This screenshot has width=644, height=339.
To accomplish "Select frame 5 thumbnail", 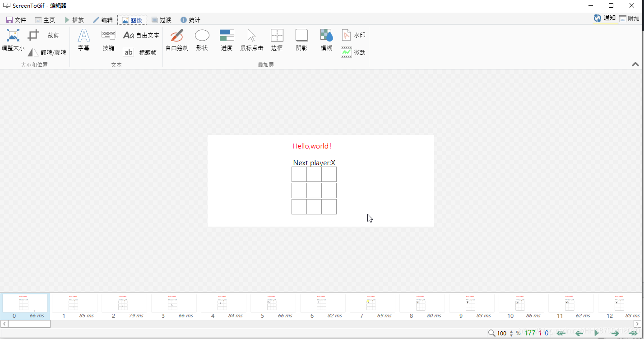I will [273, 306].
